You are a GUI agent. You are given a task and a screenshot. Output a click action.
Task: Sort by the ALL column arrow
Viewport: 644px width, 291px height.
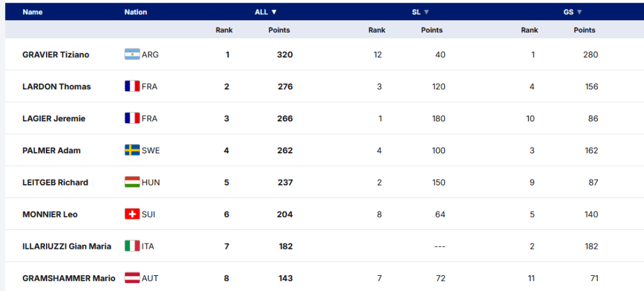tap(274, 12)
